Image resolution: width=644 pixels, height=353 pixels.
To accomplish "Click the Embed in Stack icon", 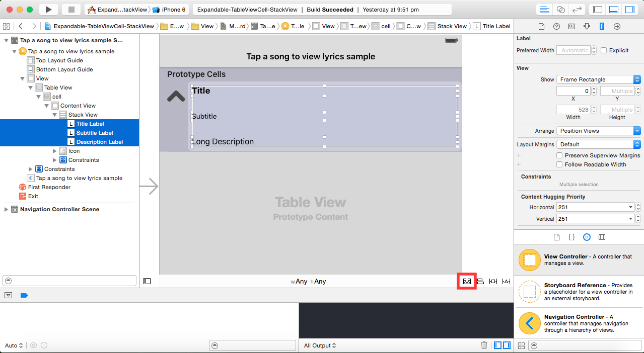I will pos(467,281).
